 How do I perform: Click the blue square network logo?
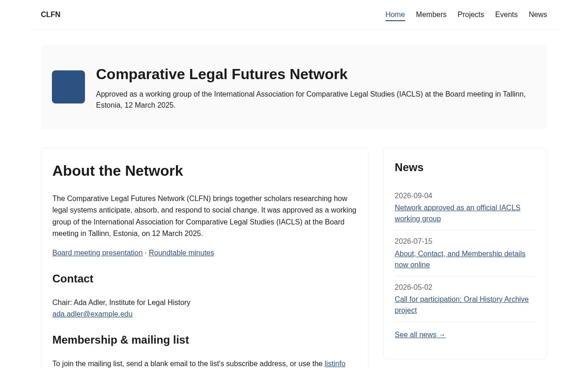68,87
